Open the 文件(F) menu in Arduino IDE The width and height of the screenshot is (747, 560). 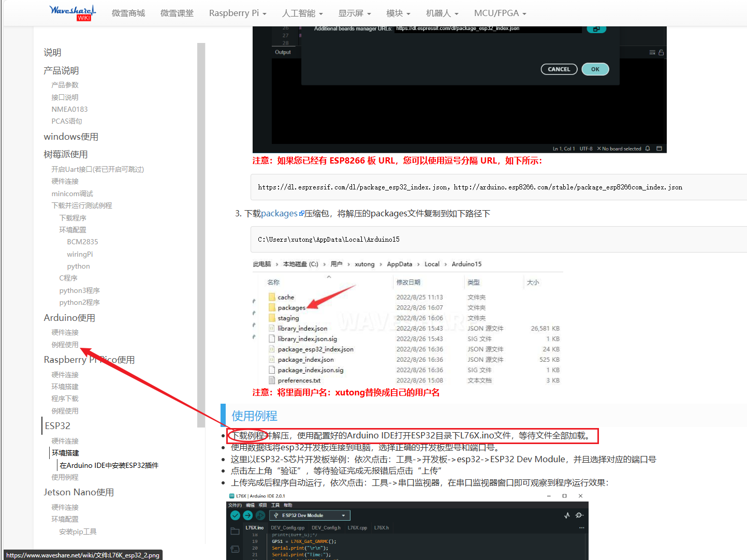pos(235,505)
